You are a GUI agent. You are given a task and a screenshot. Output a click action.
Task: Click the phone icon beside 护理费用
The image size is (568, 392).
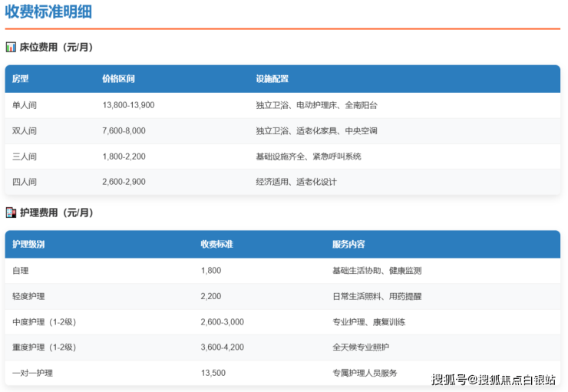click(11, 212)
